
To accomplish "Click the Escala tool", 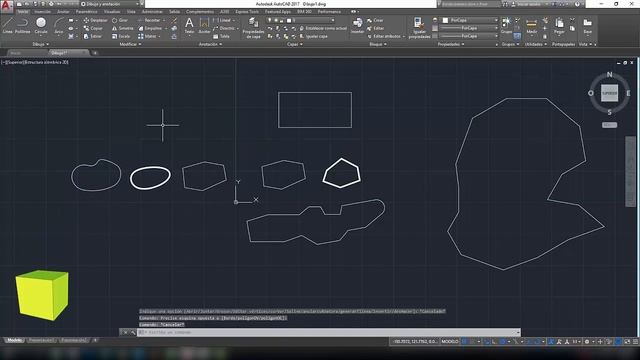I will (x=121, y=36).
